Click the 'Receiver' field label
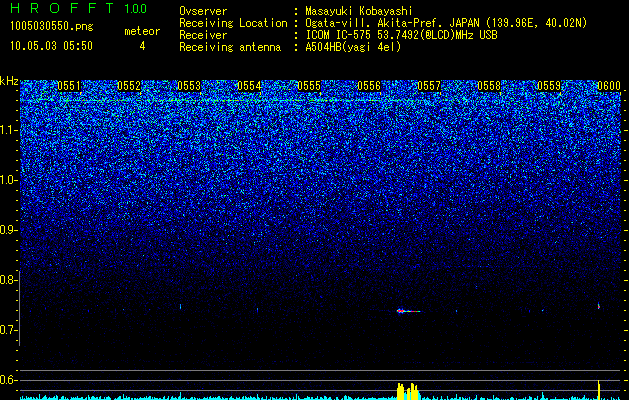This screenshot has height=400, width=629. (x=203, y=35)
